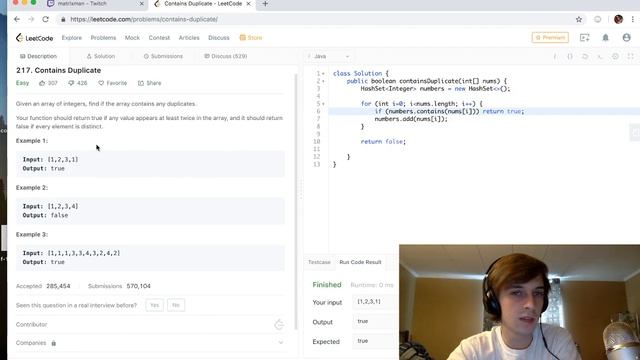
Task: Open Articles in the LeetCode navigation
Action: [189, 38]
